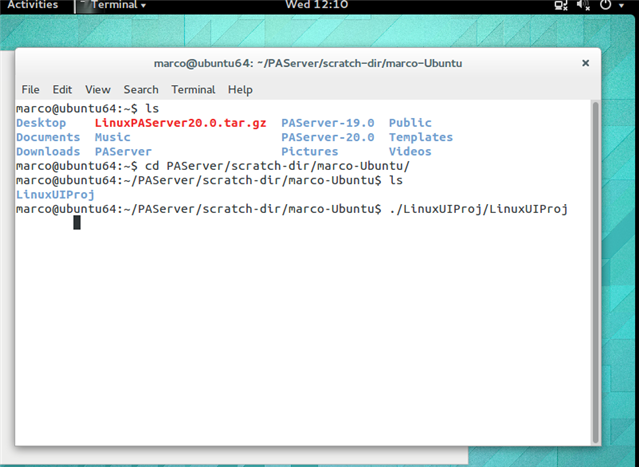
Task: Open the Terminal menu in menu bar
Action: point(193,90)
